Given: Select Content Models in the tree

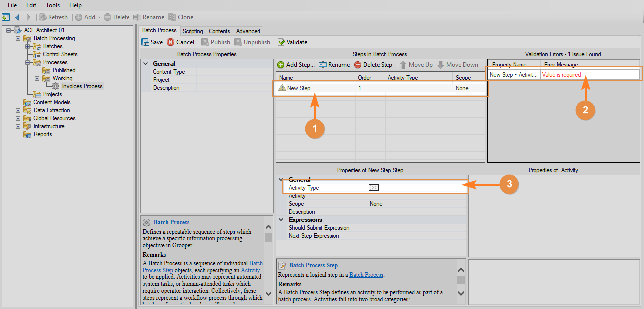Looking at the screenshot, I should coord(52,102).
